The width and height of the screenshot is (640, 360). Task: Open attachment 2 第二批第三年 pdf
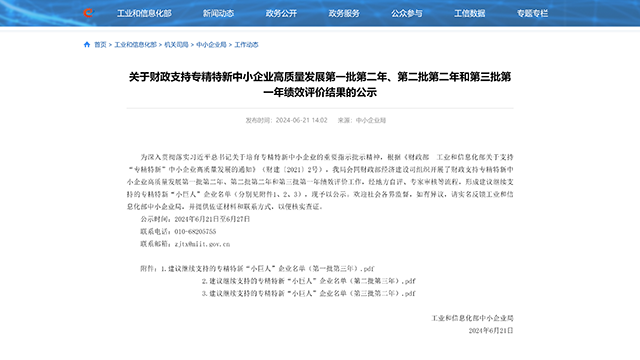309,281
